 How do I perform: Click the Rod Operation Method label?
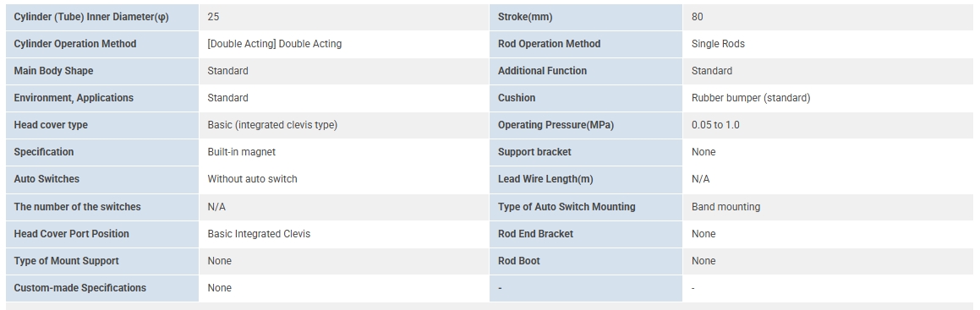point(549,44)
